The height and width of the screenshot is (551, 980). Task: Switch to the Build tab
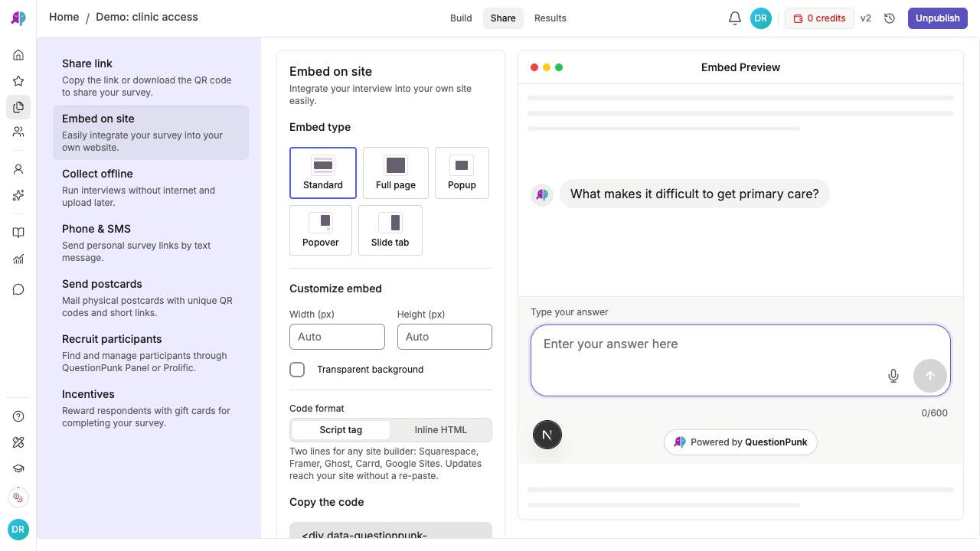(461, 18)
